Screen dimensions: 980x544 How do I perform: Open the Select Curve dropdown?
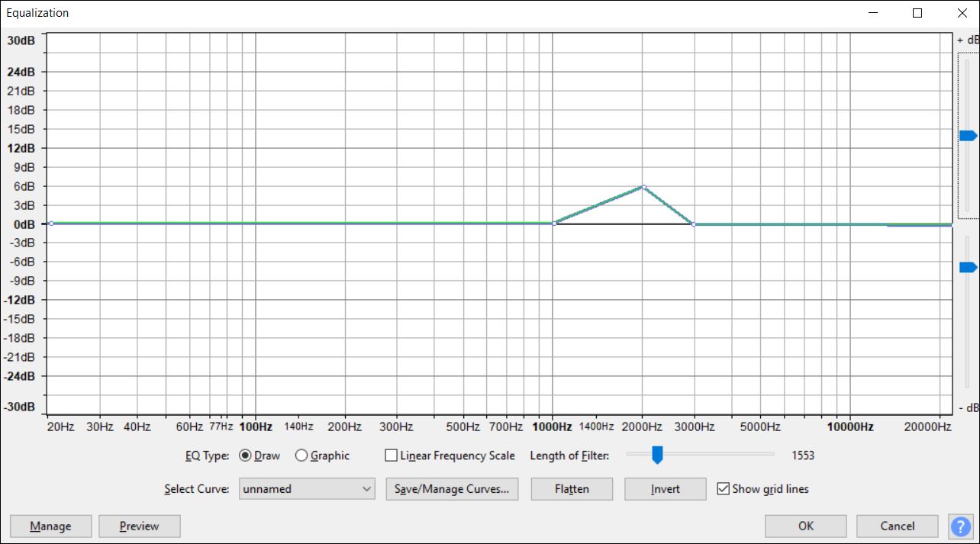click(366, 488)
